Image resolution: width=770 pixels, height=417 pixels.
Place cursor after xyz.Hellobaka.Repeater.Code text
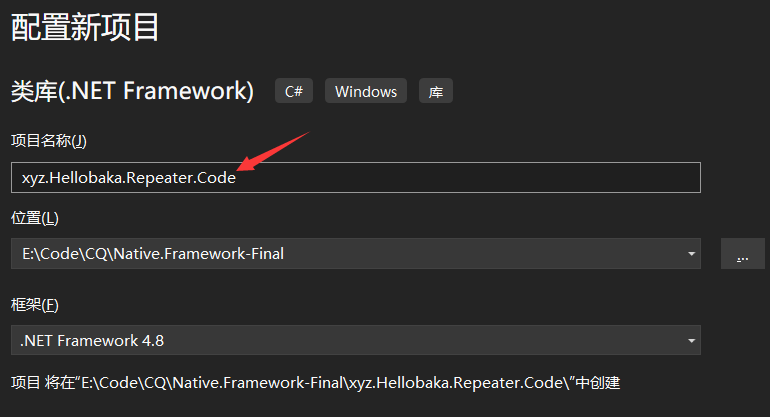[x=237, y=178]
